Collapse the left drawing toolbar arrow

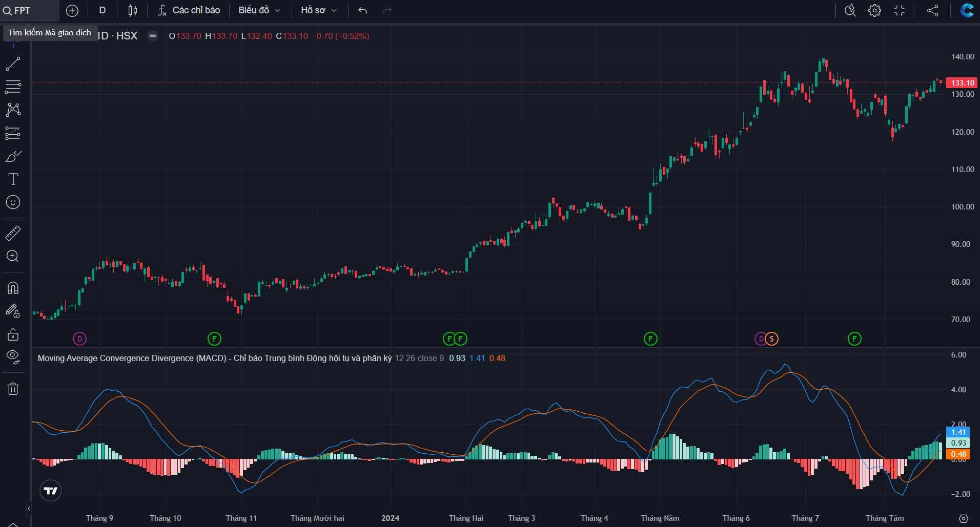click(x=29, y=509)
